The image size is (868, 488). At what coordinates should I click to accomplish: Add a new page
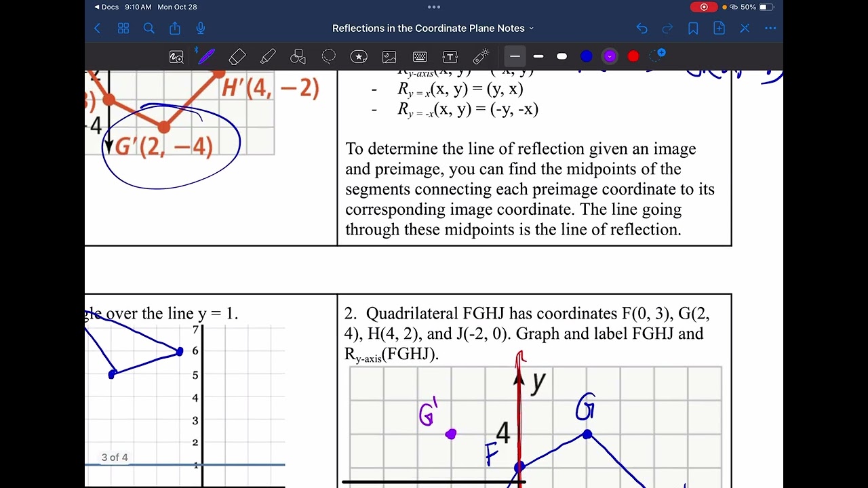pos(719,28)
